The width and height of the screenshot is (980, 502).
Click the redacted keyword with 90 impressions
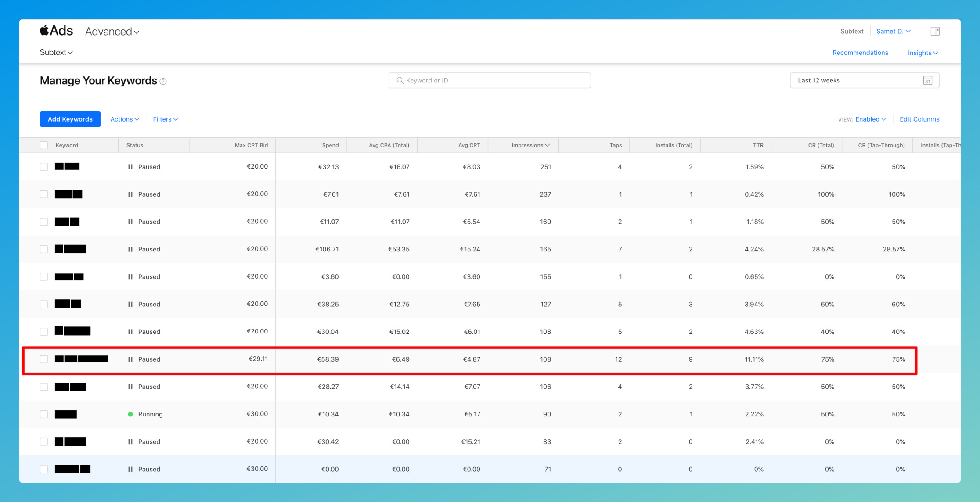66,414
